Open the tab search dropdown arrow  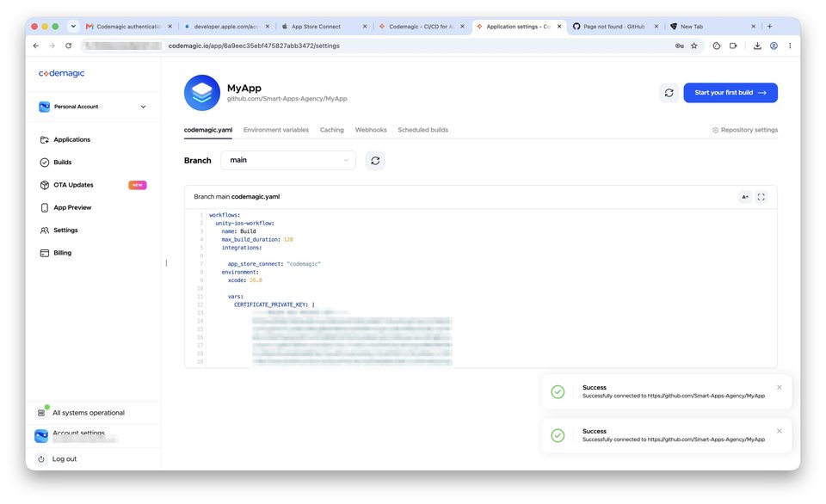click(73, 27)
